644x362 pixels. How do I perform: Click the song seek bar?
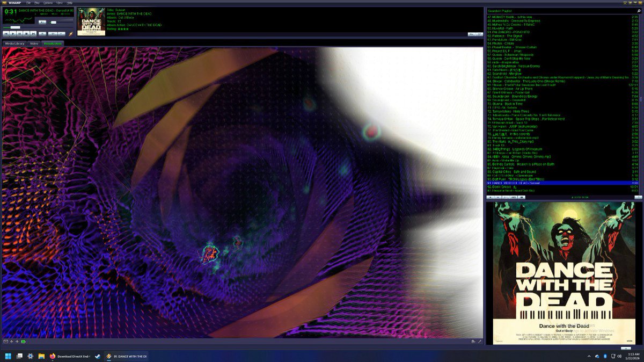click(38, 27)
